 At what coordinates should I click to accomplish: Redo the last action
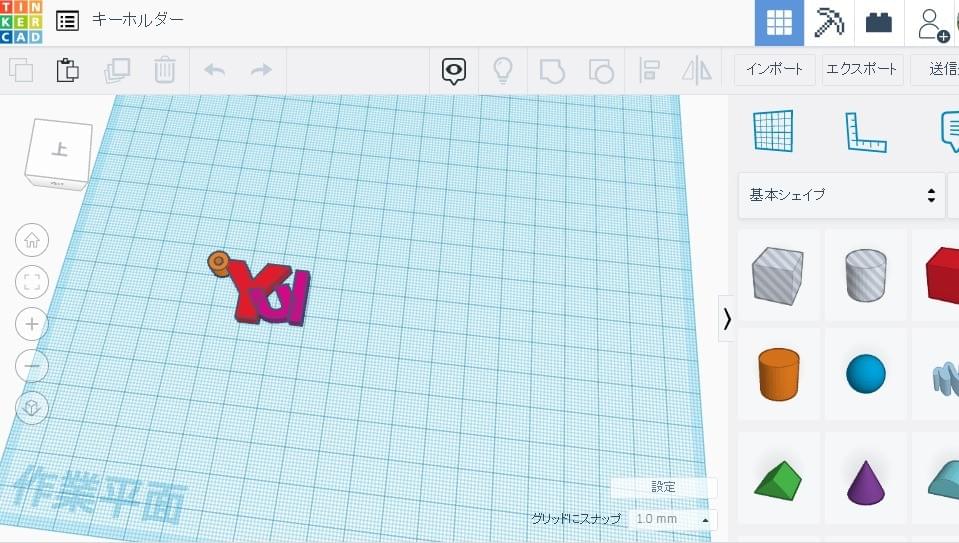point(261,70)
